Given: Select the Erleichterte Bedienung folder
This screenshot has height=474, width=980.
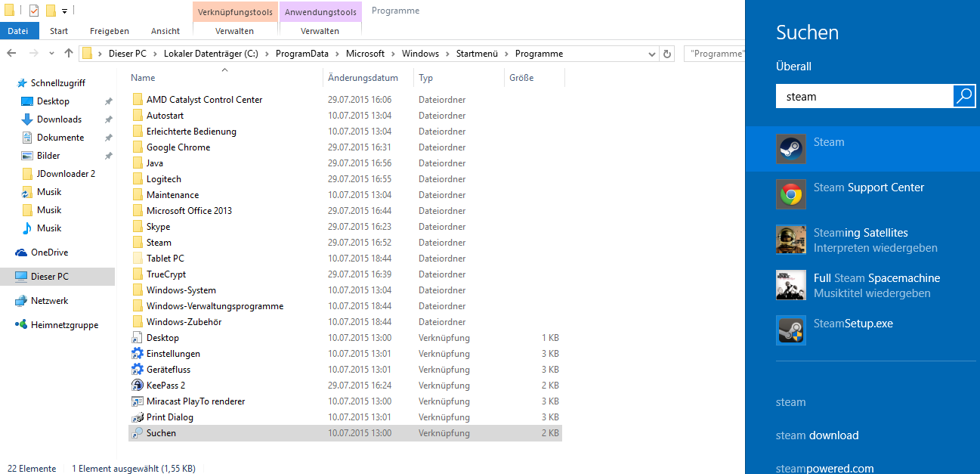Looking at the screenshot, I should click(x=191, y=132).
